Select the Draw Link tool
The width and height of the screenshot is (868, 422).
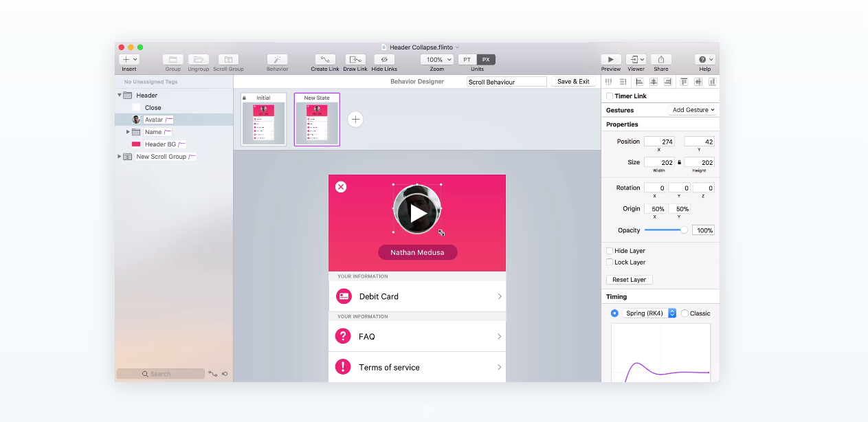[355, 60]
